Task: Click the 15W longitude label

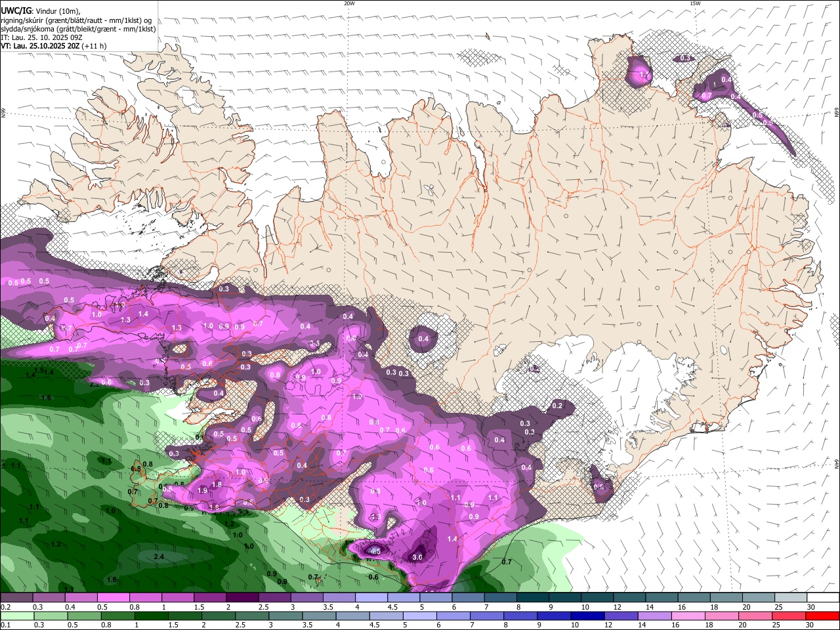Action: pyautogui.click(x=695, y=3)
